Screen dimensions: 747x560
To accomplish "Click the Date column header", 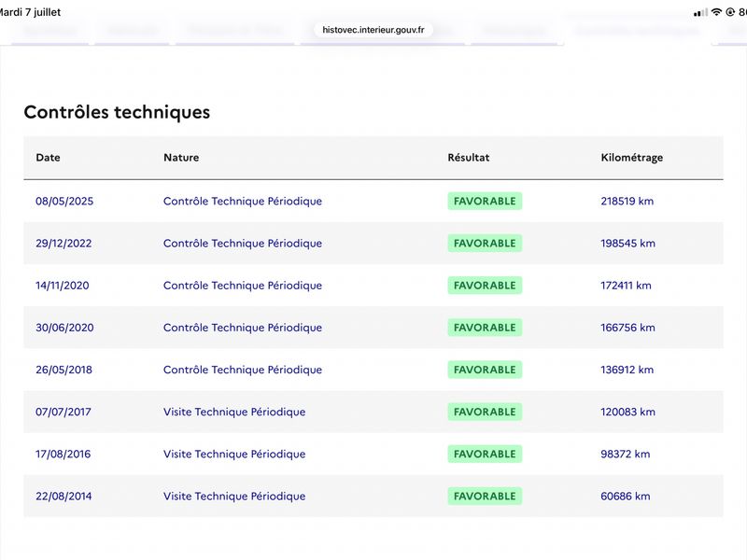I will coord(48,158).
